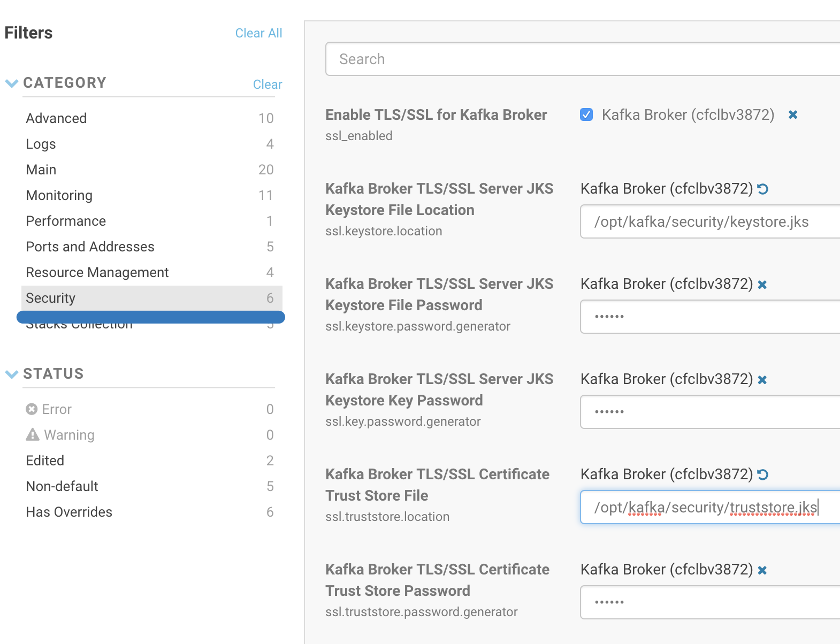Click Keystore File Password input
The height and width of the screenshot is (644, 840).
point(710,317)
